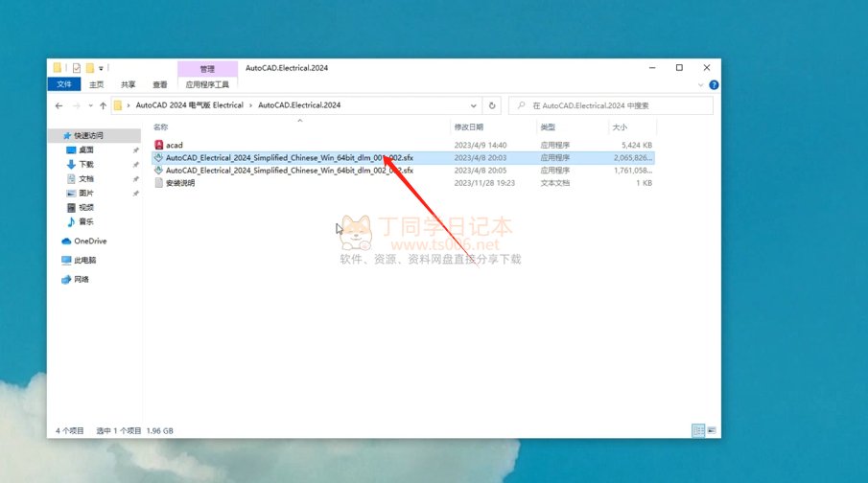Go to 下载 in Quick access
This screenshot has width=868, height=483.
click(86, 164)
